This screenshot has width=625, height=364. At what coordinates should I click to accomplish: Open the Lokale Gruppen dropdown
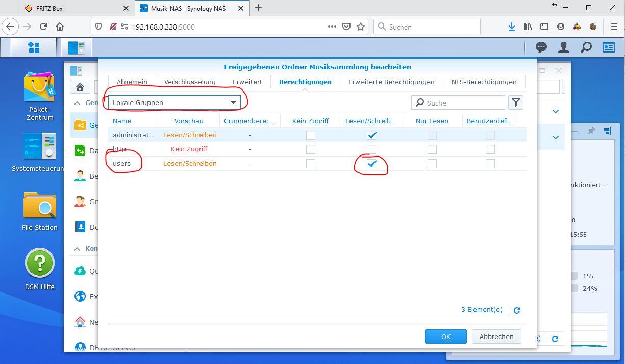174,102
